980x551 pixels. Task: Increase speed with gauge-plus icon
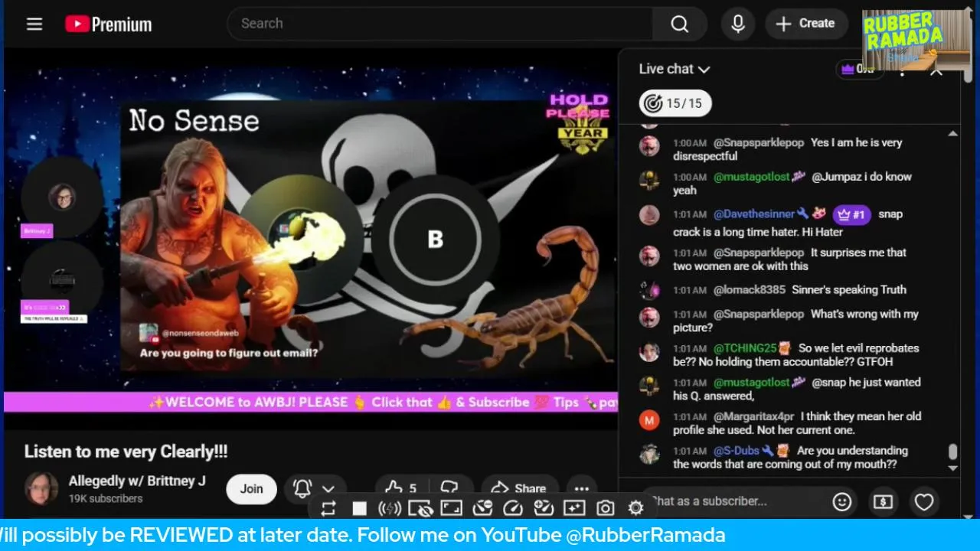544,508
